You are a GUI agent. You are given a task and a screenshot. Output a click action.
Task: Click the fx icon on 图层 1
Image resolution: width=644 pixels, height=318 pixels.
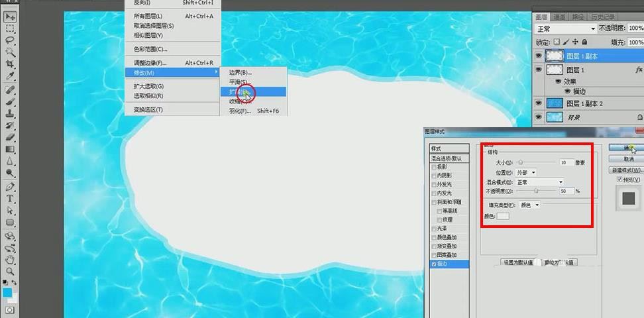click(x=638, y=70)
